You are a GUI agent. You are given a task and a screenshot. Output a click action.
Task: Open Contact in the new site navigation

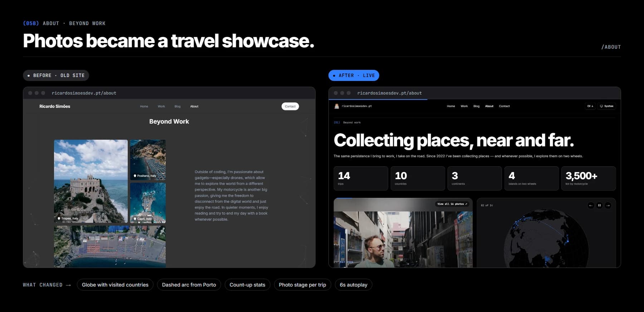point(504,106)
